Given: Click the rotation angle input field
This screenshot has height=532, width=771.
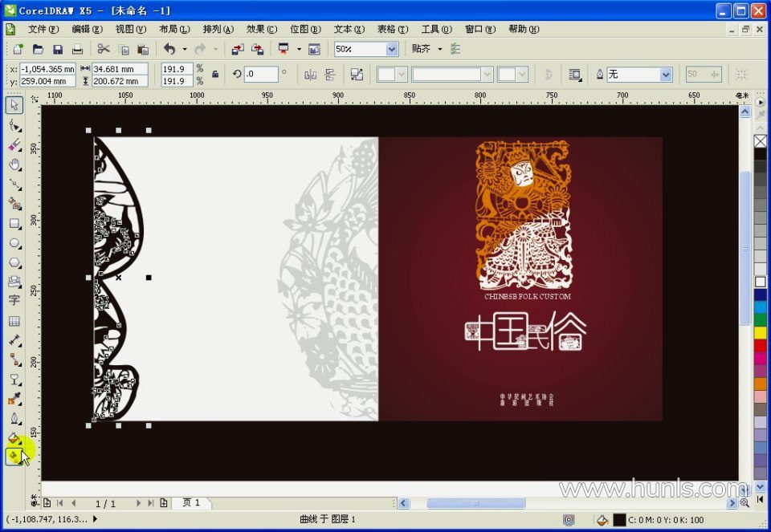Looking at the screenshot, I should 261,75.
